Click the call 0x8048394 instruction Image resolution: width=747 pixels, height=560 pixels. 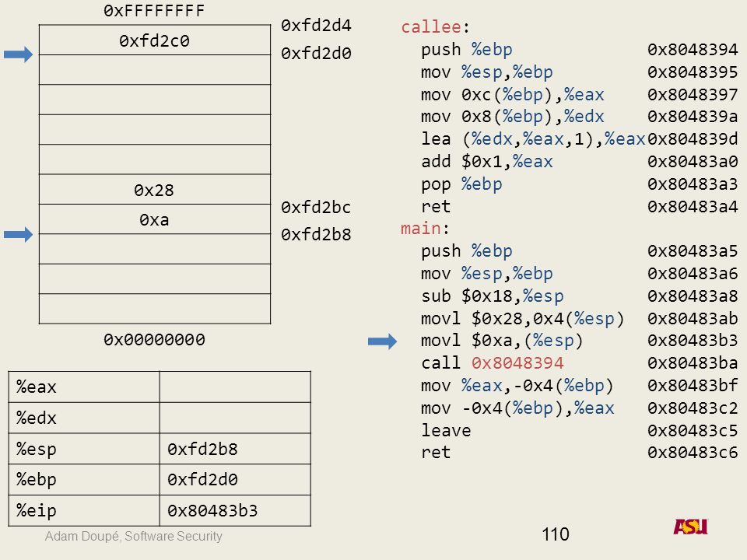[492, 363]
